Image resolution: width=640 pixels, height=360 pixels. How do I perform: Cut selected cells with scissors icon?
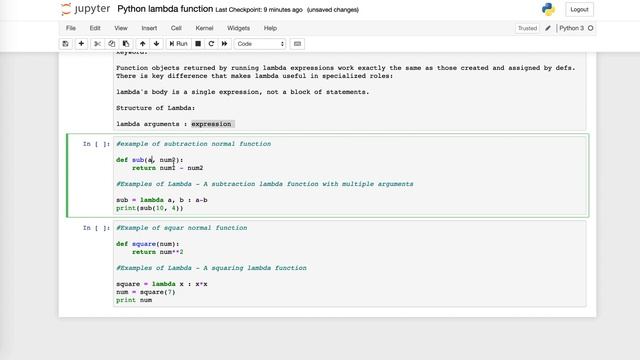click(x=97, y=44)
